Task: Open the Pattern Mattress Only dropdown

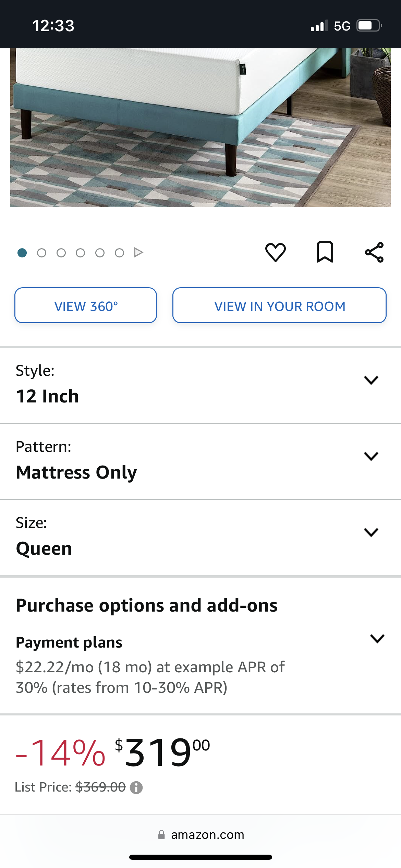Action: (x=371, y=456)
